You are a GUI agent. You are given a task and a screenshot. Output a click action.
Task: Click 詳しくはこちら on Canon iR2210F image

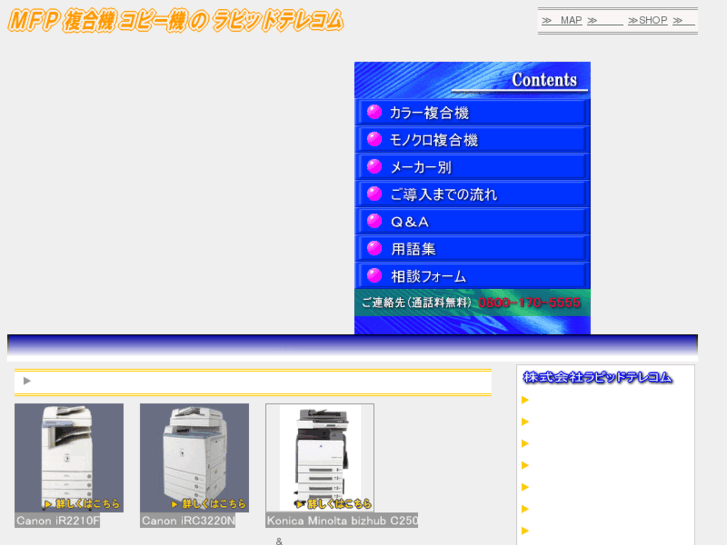[x=83, y=504]
